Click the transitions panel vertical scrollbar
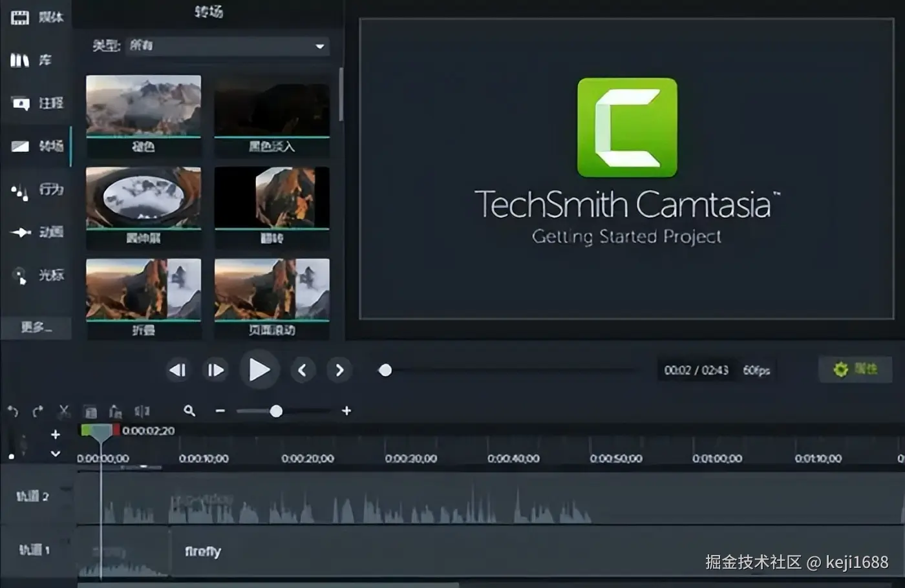This screenshot has height=588, width=905. [x=341, y=94]
